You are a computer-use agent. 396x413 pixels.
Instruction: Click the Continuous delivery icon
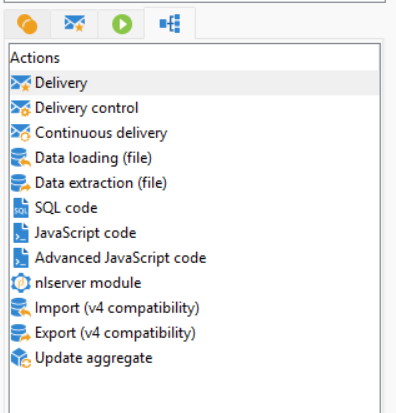pyautogui.click(x=21, y=133)
